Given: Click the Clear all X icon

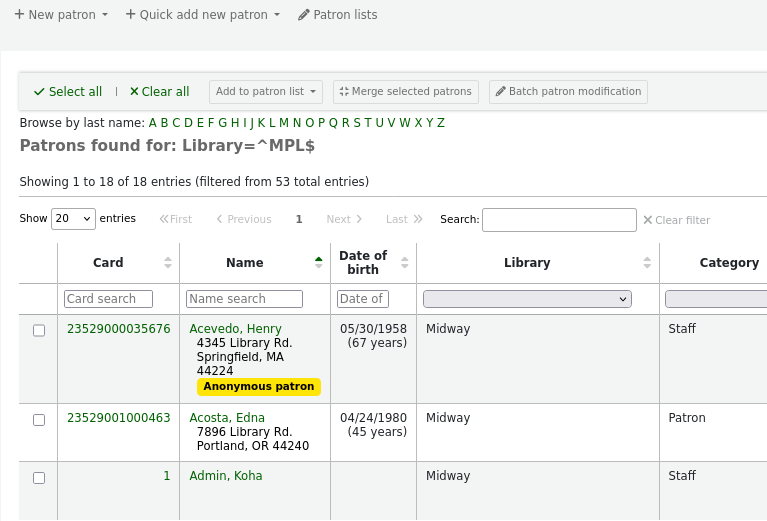Looking at the screenshot, I should pos(134,92).
